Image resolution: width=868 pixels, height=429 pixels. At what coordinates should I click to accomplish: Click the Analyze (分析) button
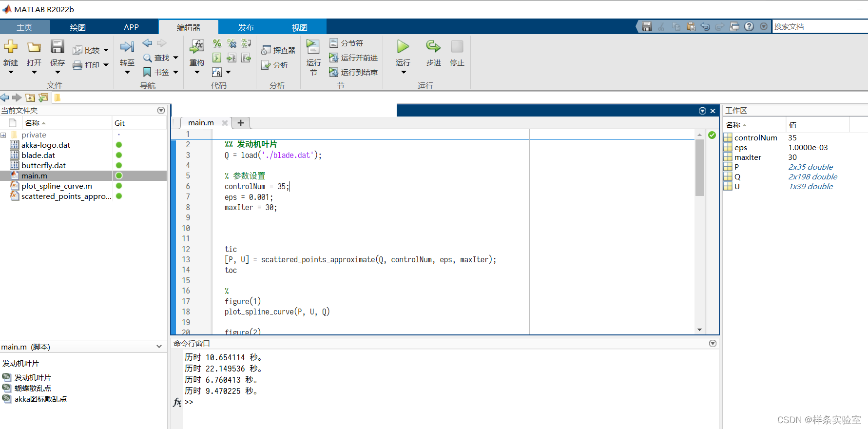[x=275, y=65]
